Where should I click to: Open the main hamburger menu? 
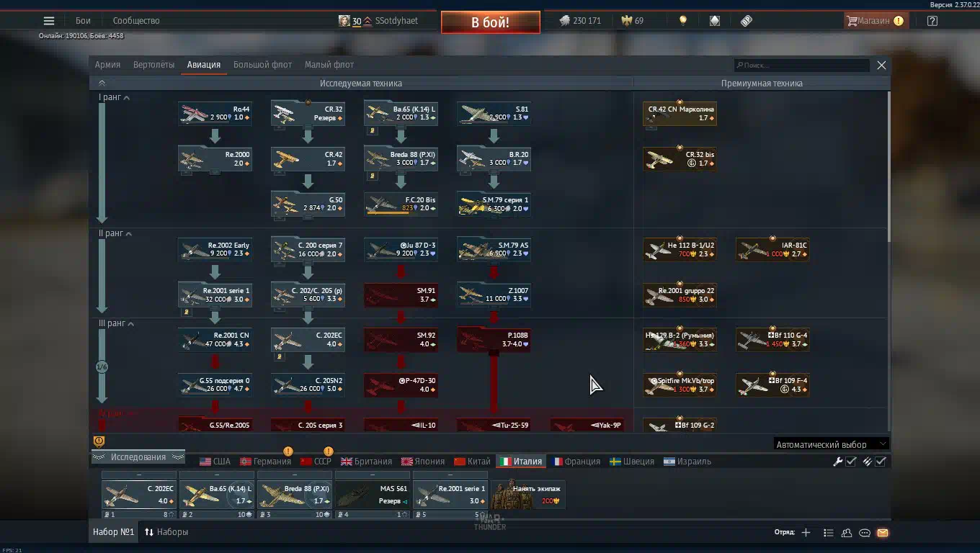tap(49, 21)
